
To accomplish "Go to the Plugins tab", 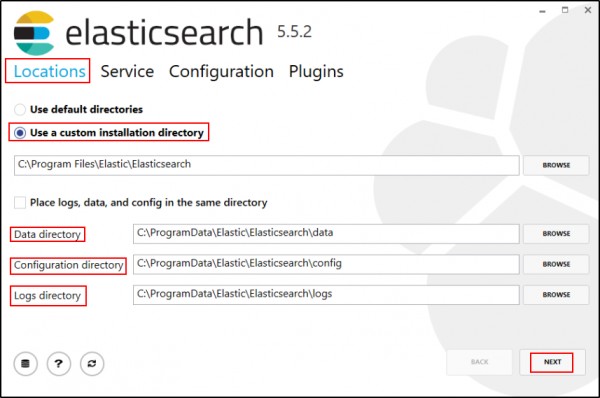I will pos(316,72).
